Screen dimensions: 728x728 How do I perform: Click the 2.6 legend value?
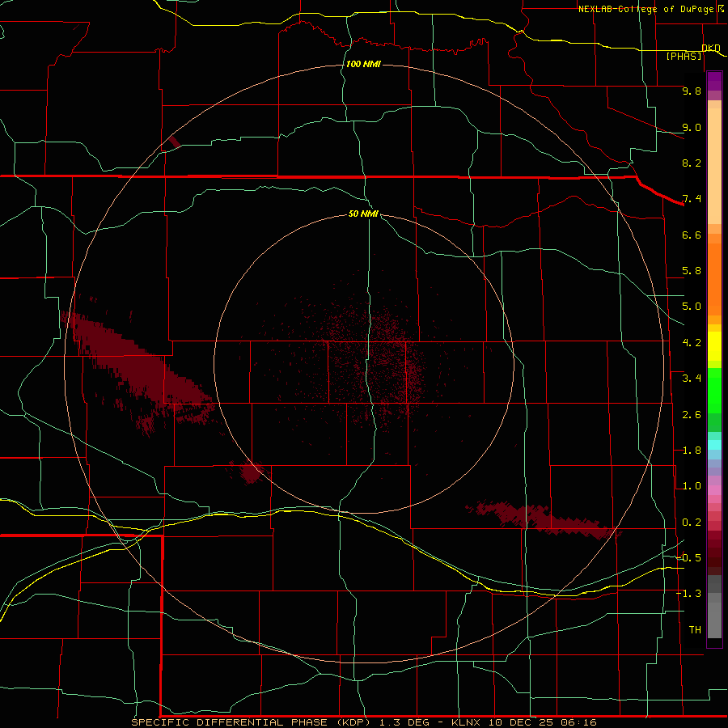(x=692, y=415)
